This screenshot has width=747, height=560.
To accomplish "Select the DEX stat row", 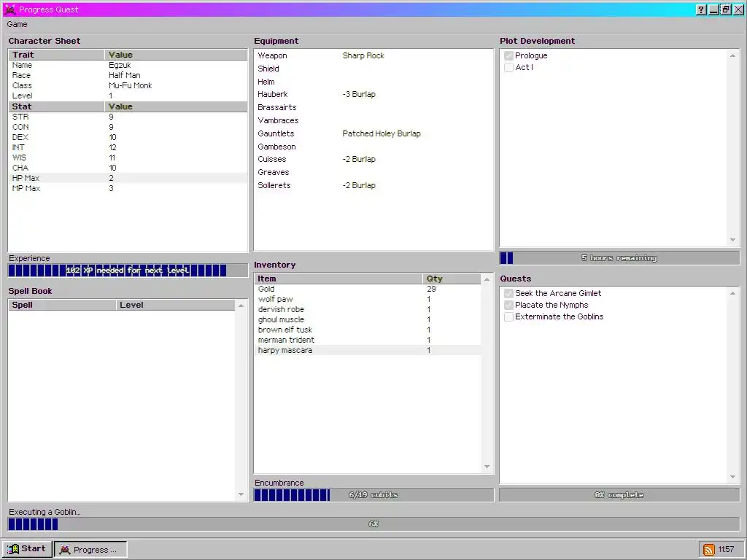I will click(x=128, y=137).
